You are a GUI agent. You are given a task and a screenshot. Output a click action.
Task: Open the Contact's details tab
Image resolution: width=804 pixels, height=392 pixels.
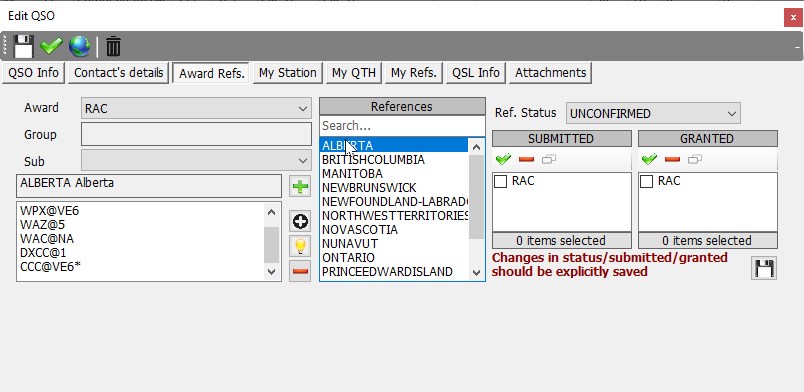[118, 73]
